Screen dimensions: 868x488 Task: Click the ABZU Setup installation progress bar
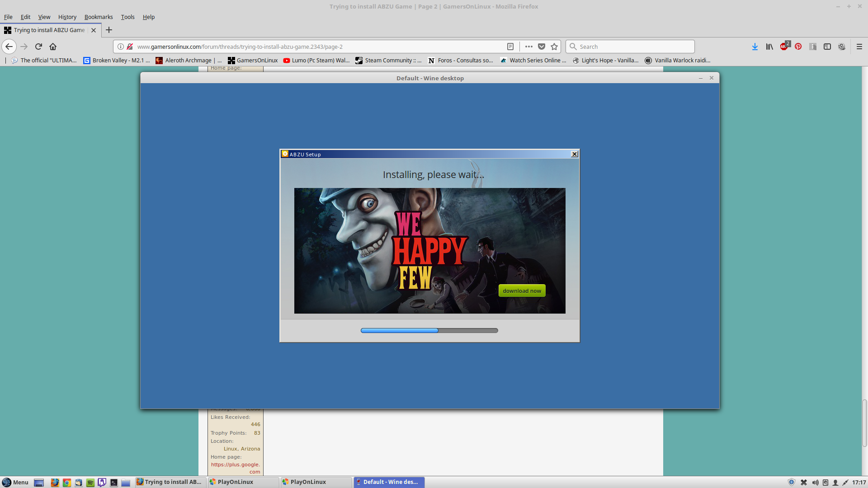coord(429,330)
